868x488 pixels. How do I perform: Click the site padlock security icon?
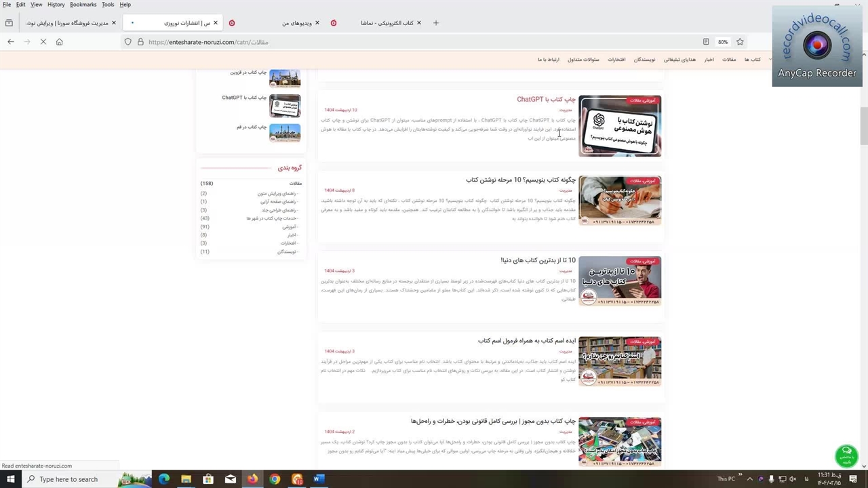tap(140, 42)
